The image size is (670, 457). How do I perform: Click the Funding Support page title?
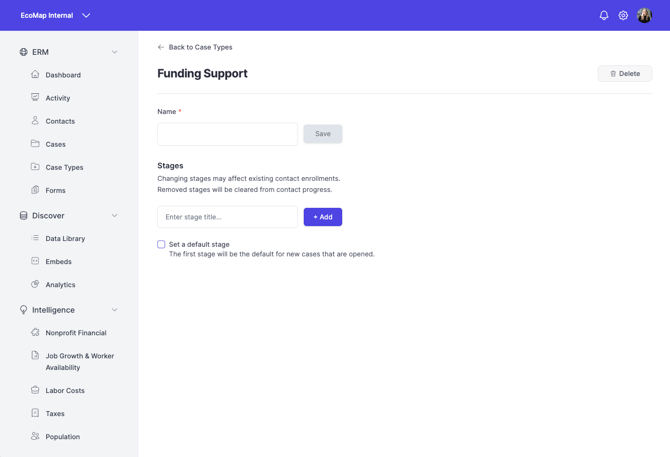click(203, 73)
